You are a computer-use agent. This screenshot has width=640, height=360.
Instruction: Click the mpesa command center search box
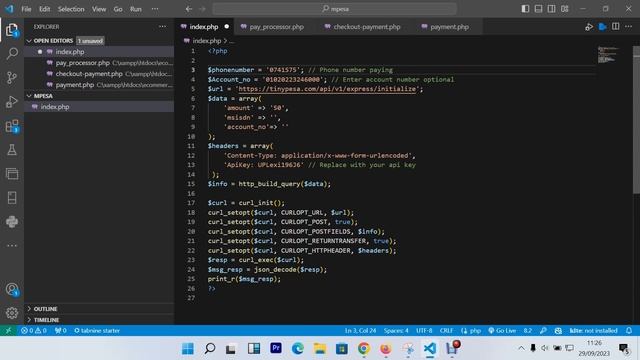[334, 9]
